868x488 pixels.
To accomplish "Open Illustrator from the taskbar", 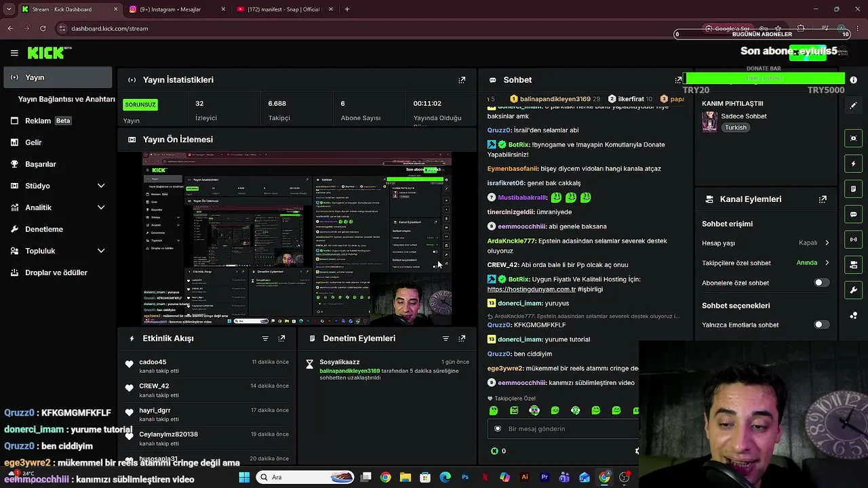I will 525,477.
